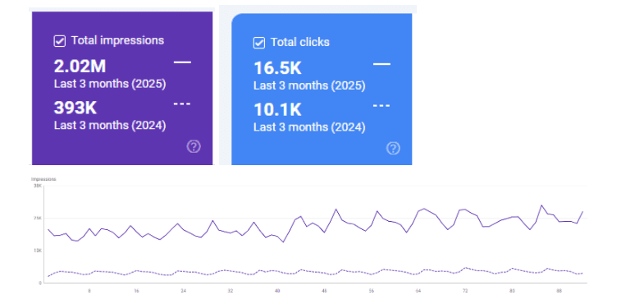This screenshot has width=644, height=304.
Task: Click Last 3 months (2024) under clicks
Action: [x=309, y=127]
